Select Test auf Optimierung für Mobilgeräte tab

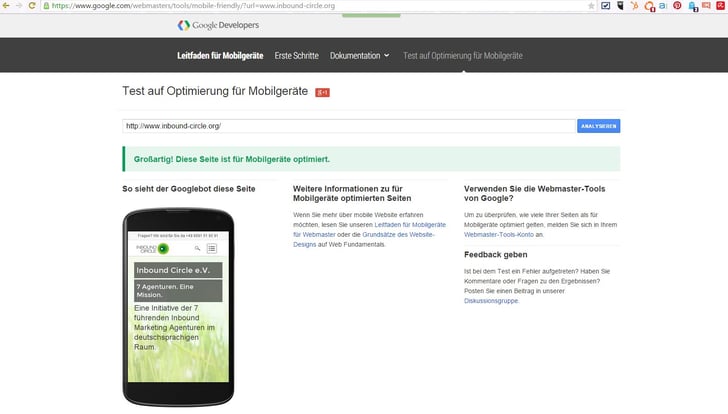tap(463, 56)
